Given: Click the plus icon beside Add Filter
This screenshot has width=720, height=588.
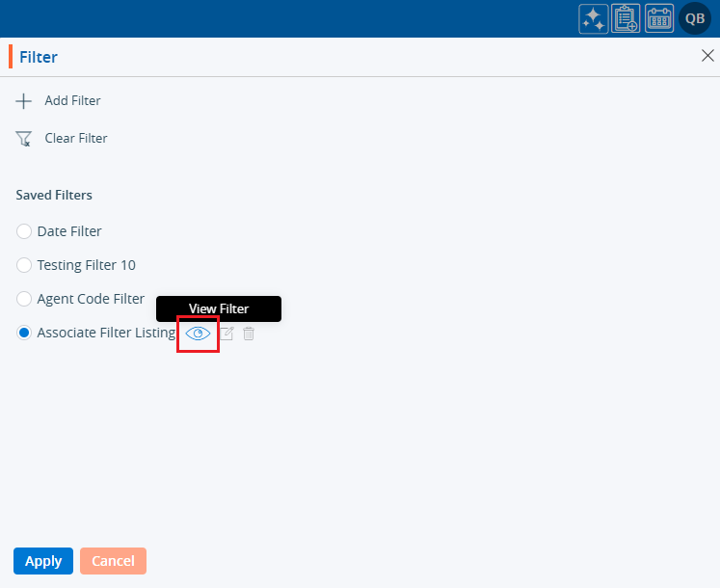Looking at the screenshot, I should [24, 101].
